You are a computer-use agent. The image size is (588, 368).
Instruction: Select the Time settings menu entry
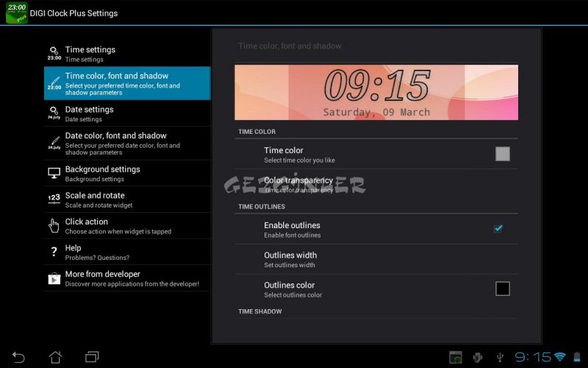[127, 54]
